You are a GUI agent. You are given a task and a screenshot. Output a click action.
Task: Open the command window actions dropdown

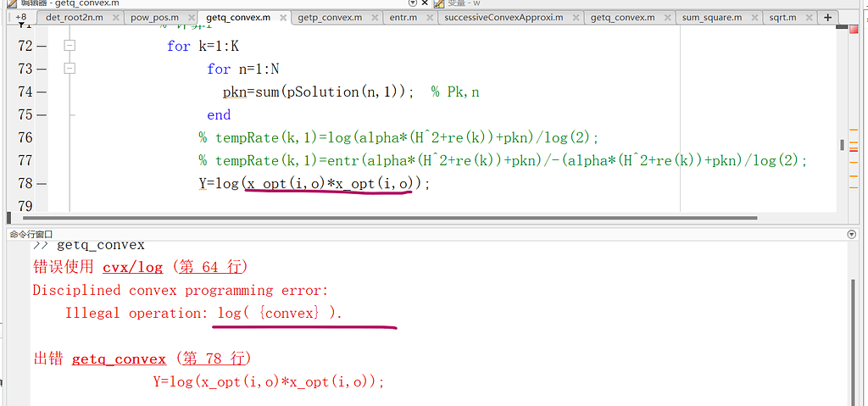[851, 234]
